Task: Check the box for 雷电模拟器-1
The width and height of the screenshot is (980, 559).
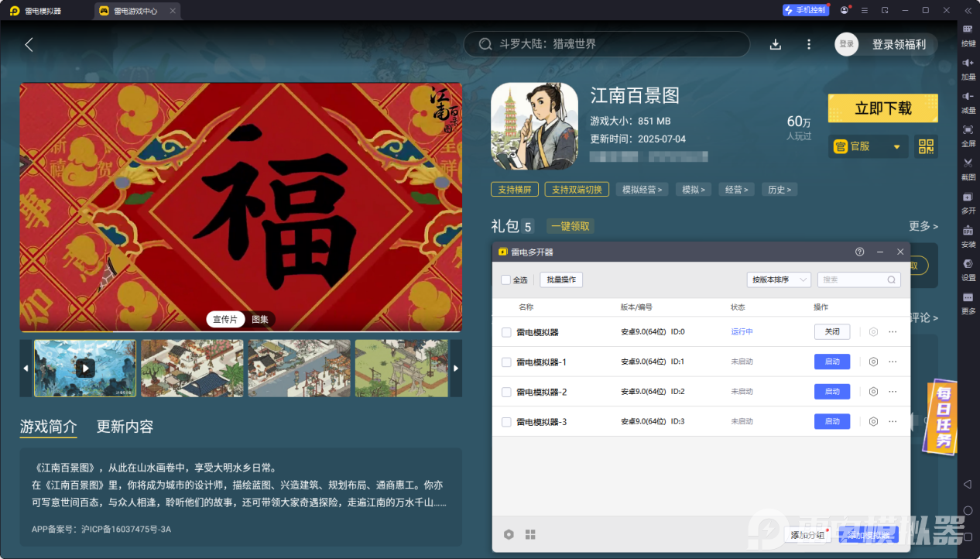Action: pyautogui.click(x=506, y=362)
